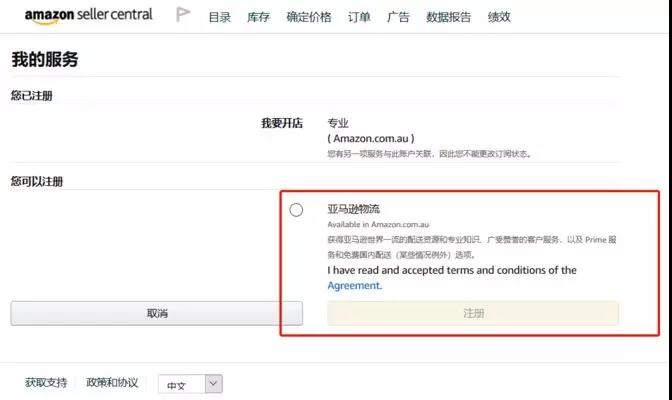This screenshot has height=400, width=672.
Task: Open the 数据报告 menu
Action: pos(448,17)
